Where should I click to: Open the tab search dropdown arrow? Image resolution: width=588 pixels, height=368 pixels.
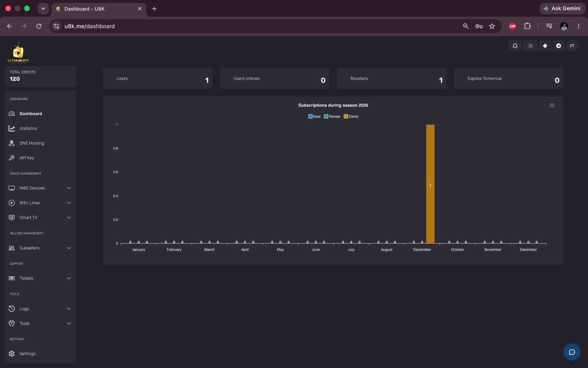pyautogui.click(x=43, y=8)
